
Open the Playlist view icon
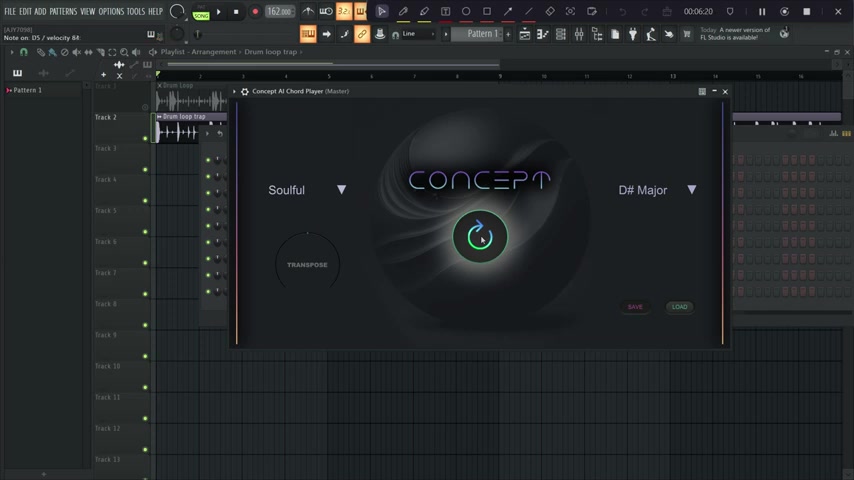[x=524, y=34]
